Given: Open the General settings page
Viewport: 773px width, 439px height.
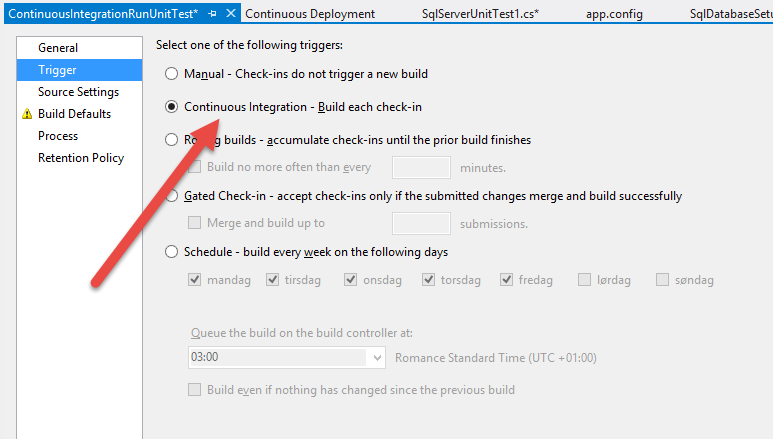Looking at the screenshot, I should point(58,48).
